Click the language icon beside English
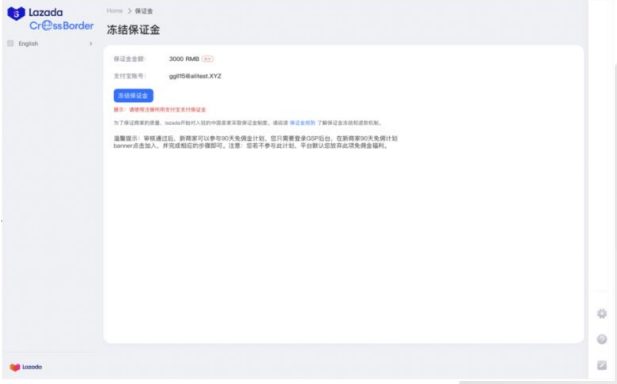617x384 pixels. point(11,43)
